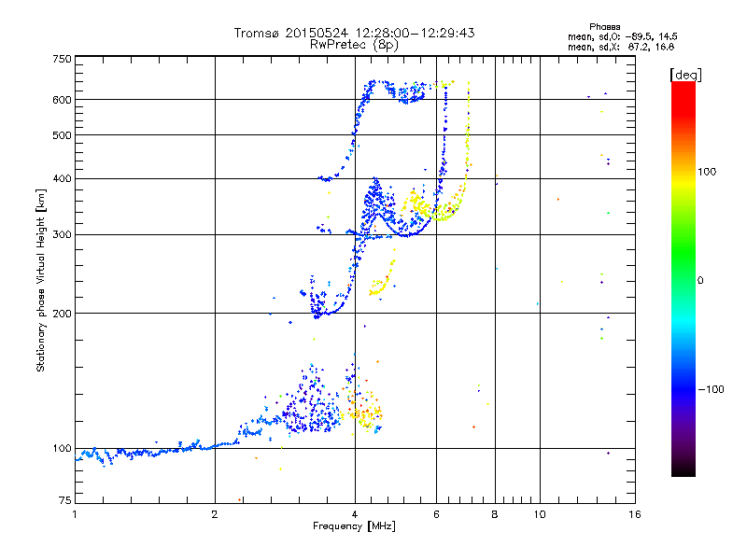Image resolution: width=747 pixels, height=560 pixels.
Task: Click the colorbar tick label "0"
Action: coord(700,281)
